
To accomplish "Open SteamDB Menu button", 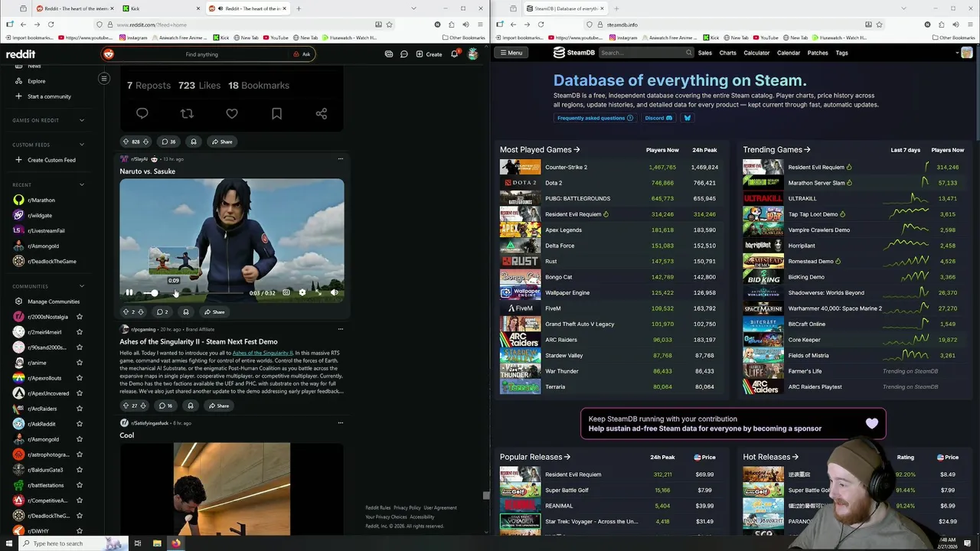I will tap(510, 53).
